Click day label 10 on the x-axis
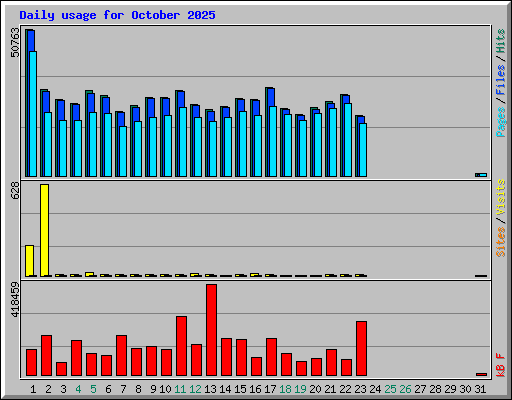Image resolution: width=512 pixels, height=400 pixels. (x=165, y=389)
